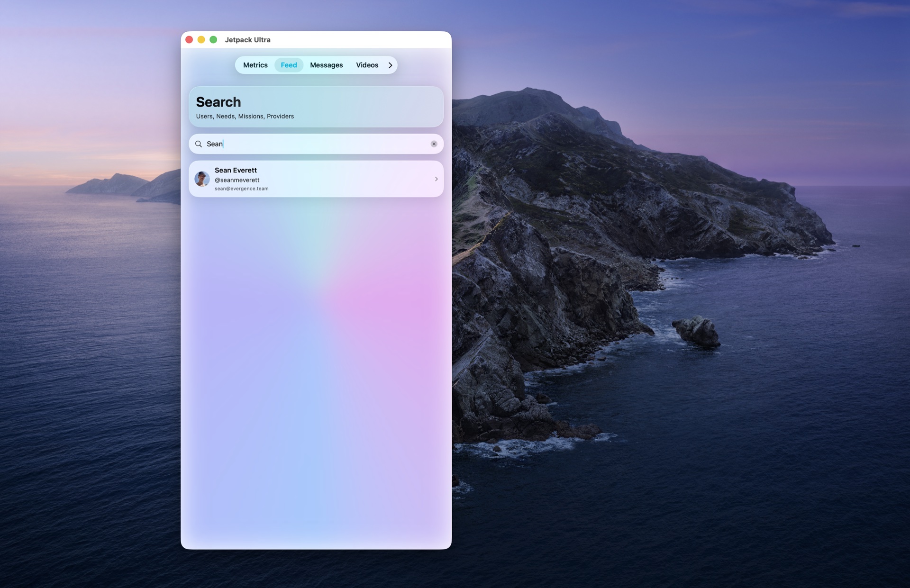The image size is (910, 588).
Task: Select the Feed tab
Action: click(289, 65)
